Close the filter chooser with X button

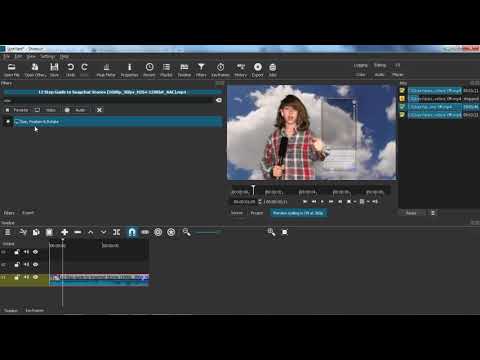(99, 110)
